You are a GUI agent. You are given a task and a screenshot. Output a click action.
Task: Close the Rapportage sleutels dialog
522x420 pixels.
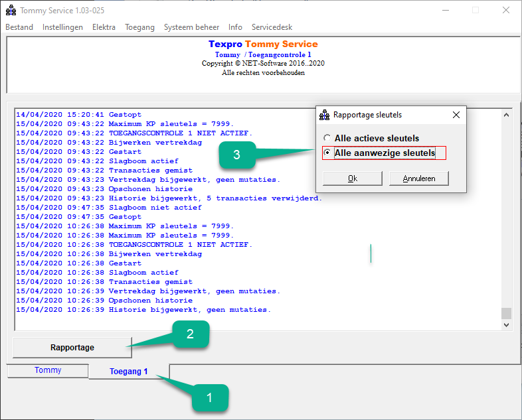(456, 115)
